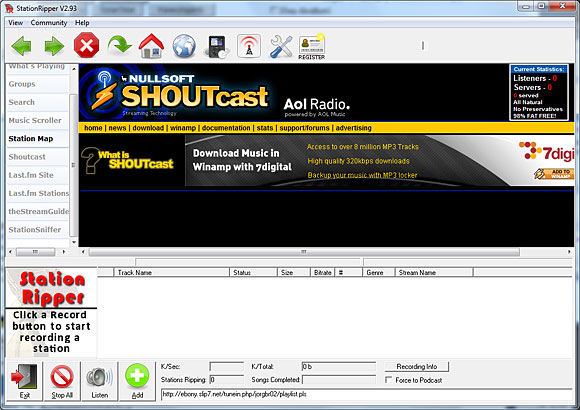Image resolution: width=580 pixels, height=410 pixels.
Task: Open the globe web browser icon
Action: pos(184,46)
